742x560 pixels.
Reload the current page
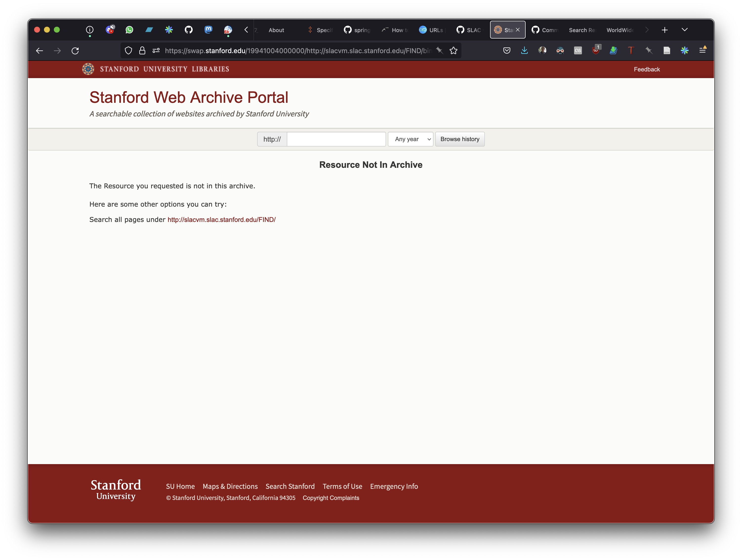[x=75, y=51]
